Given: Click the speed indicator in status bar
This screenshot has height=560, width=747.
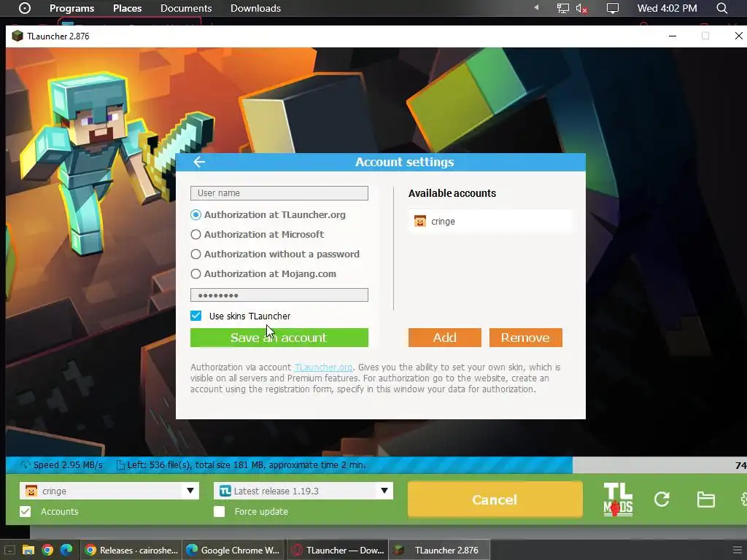Looking at the screenshot, I should click(61, 464).
